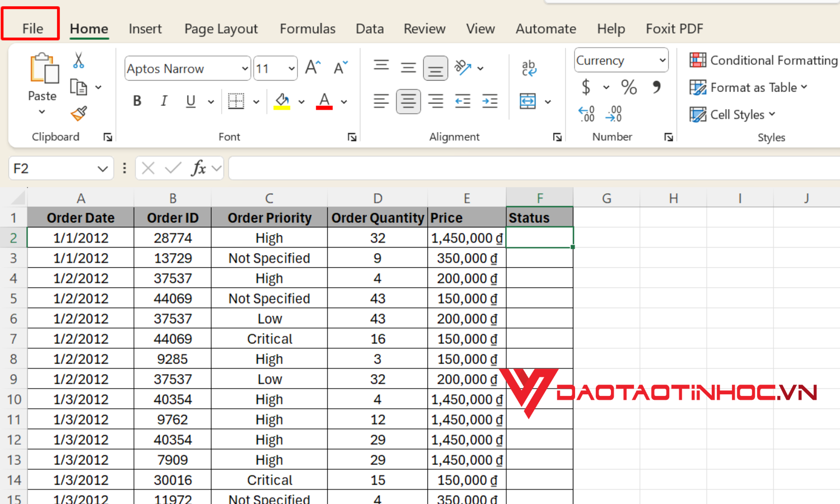Decrease font size with the smaller A
Viewport: 840px width, 504px height.
340,68
